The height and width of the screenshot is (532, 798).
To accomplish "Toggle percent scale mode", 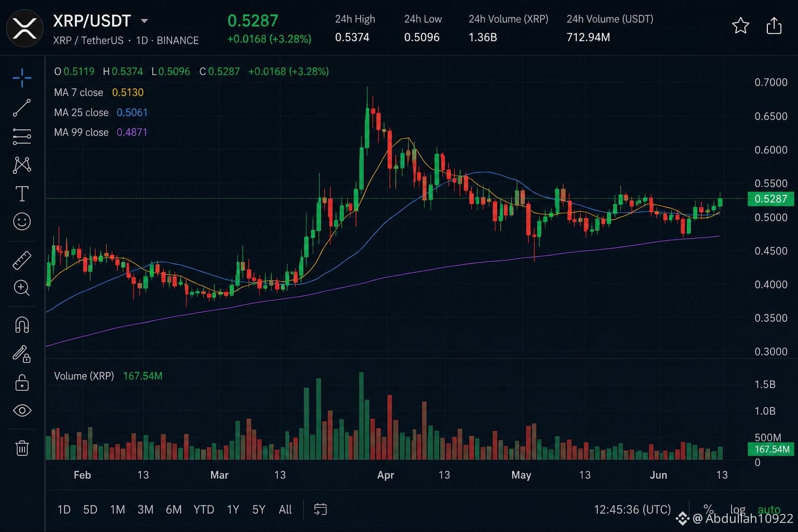I will click(708, 509).
